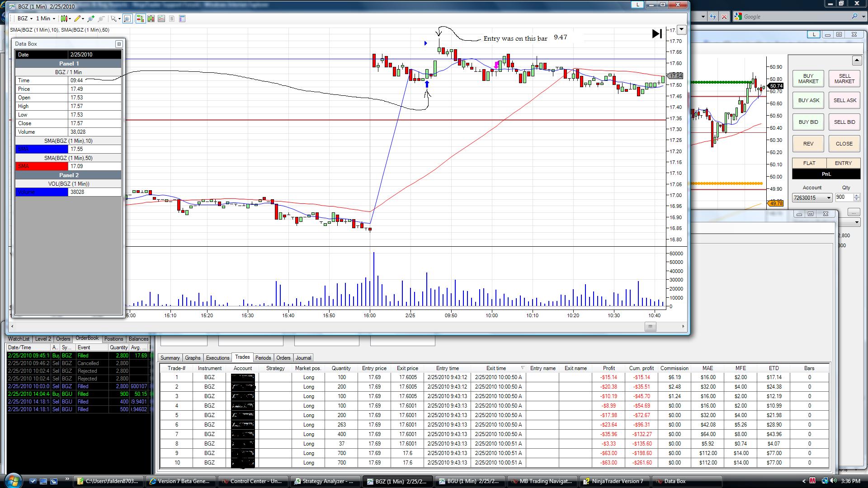Click the zoom in magnifier icon
The width and height of the screenshot is (868, 488).
[90, 19]
